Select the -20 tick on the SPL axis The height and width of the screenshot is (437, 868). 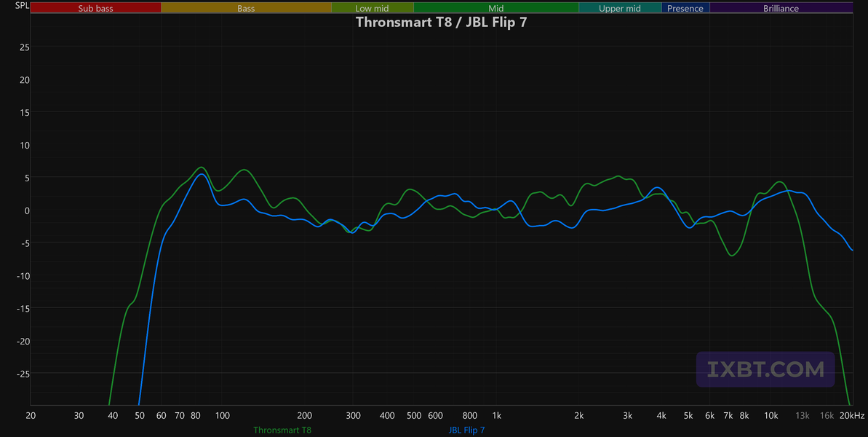tap(22, 341)
